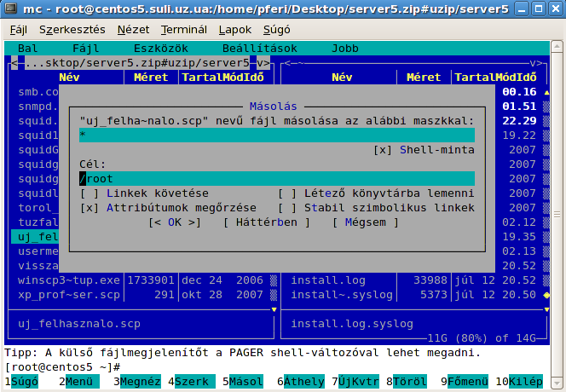Toggle Stabil szimbolikus linkek checkbox

288,207
